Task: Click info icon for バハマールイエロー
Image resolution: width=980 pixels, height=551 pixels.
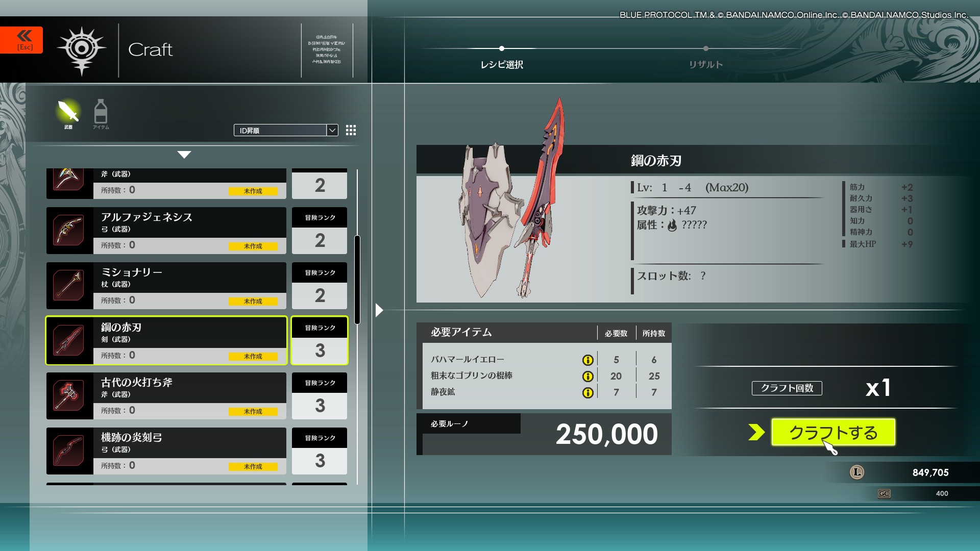Action: [587, 360]
